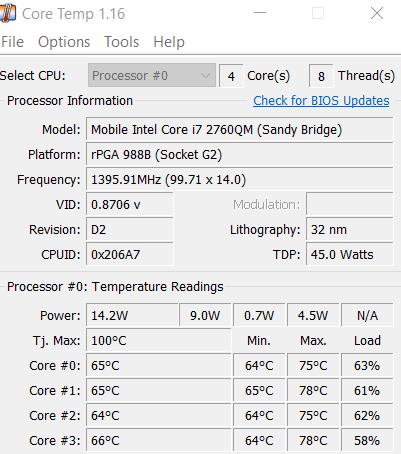401x454 pixels.
Task: Click the VID value 0.8706 v
Action: (x=130, y=204)
